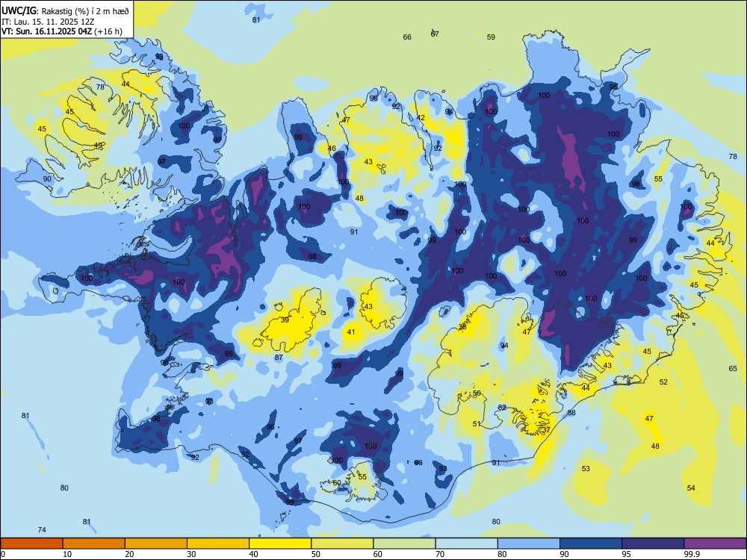Click the map value 39 on the yellow glacier
This screenshot has height=560, width=747.
[285, 320]
